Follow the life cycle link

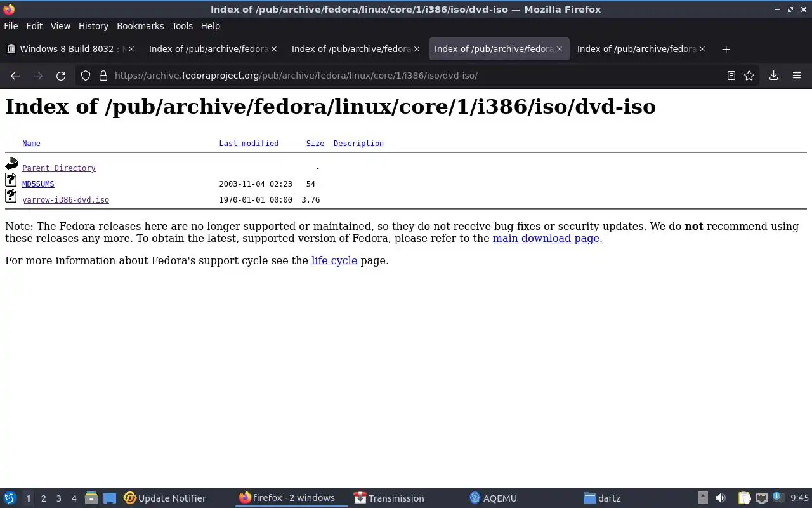334,260
